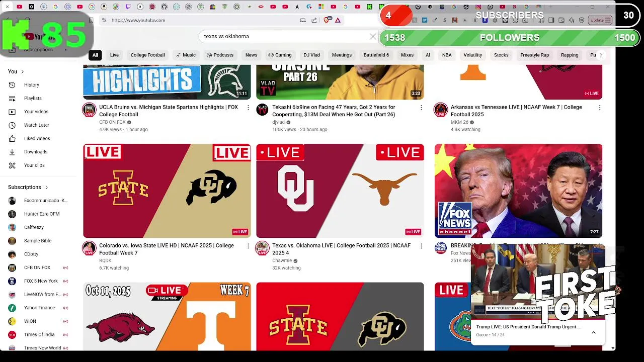The height and width of the screenshot is (362, 644).
Task: Click the Razorbacks vs Tennessee Week 7 thumbnail
Action: (x=167, y=316)
